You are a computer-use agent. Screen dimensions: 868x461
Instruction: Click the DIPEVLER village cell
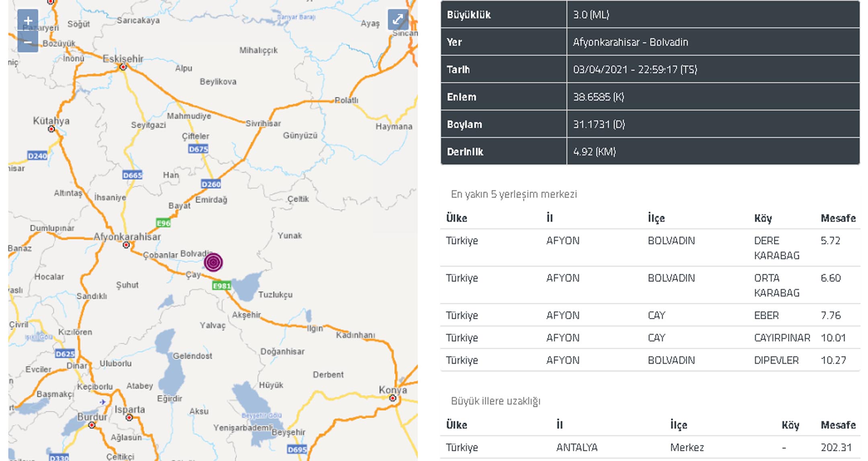pos(776,360)
